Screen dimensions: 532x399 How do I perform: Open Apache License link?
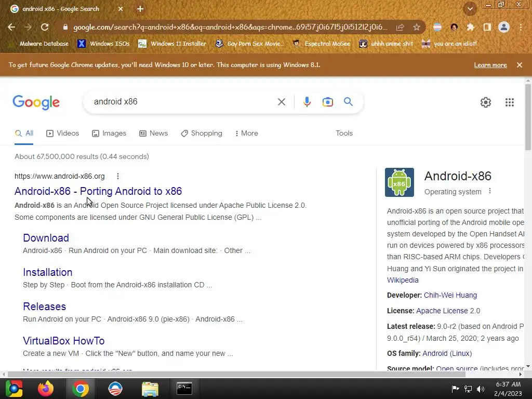pos(442,311)
